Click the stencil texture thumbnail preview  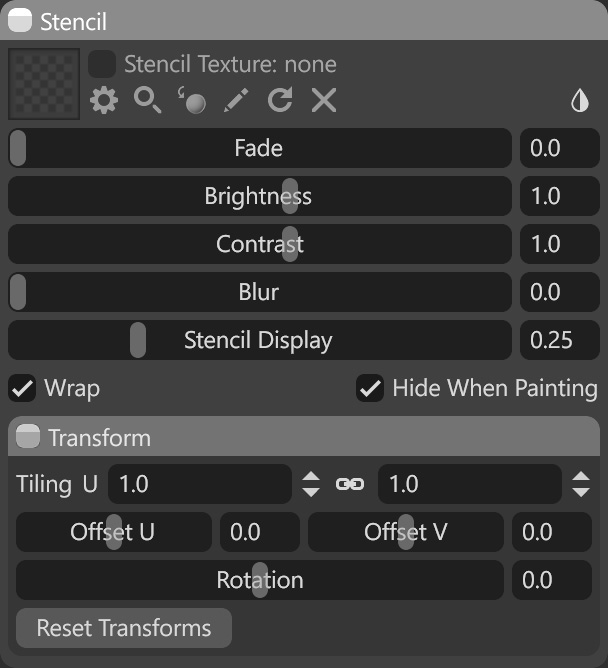(x=44, y=83)
